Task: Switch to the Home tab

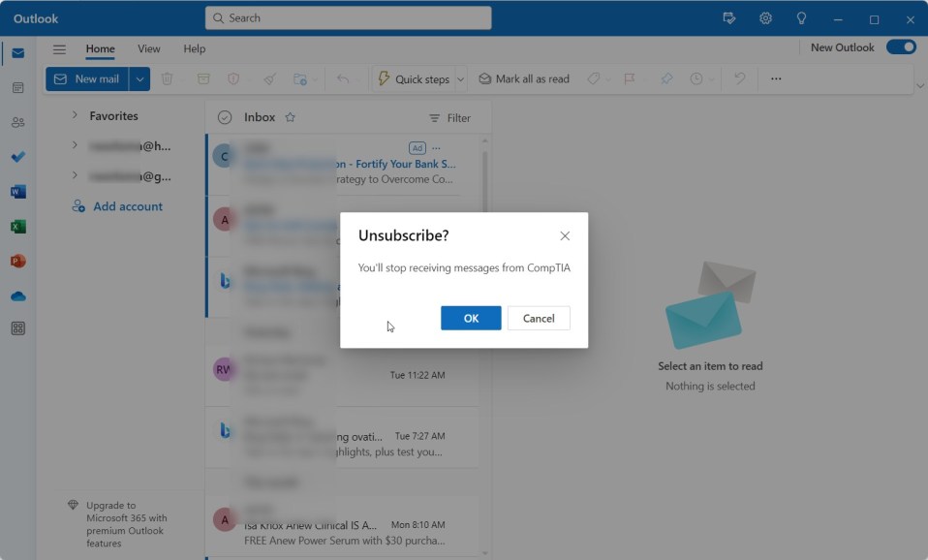Action: [100, 48]
